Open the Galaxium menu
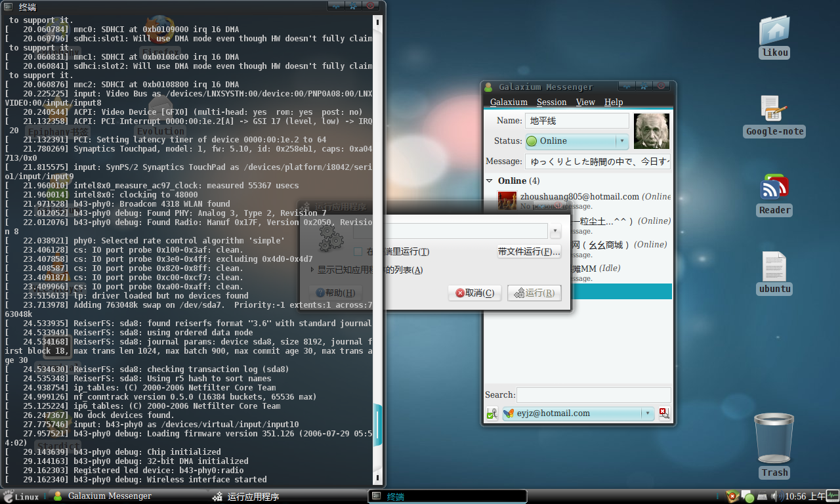The width and height of the screenshot is (840, 504). (x=509, y=102)
